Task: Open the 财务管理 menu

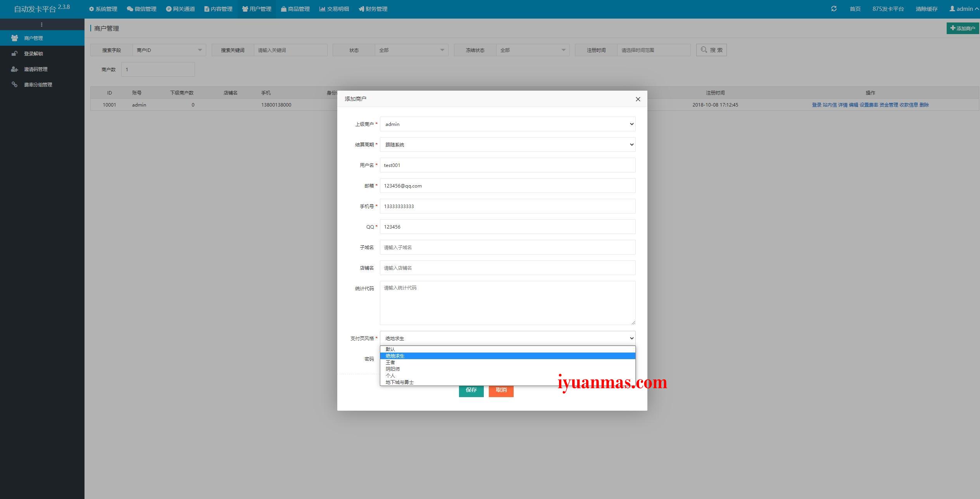Action: 373,9
